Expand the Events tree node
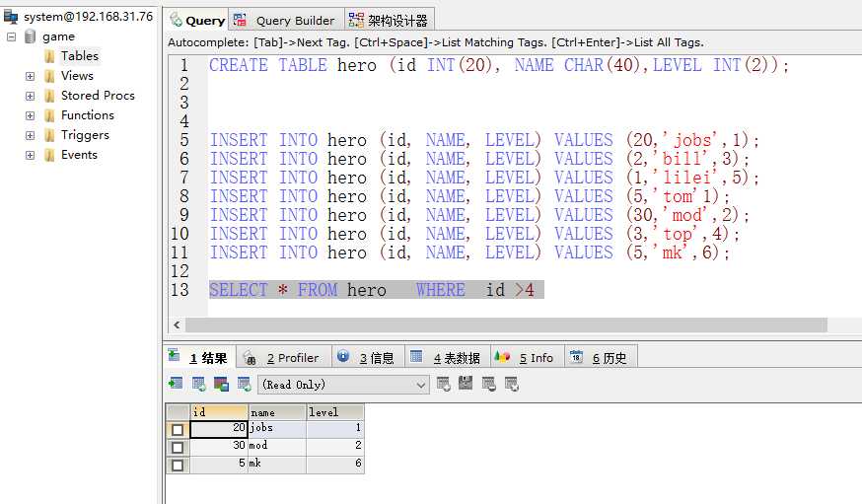 pos(30,155)
